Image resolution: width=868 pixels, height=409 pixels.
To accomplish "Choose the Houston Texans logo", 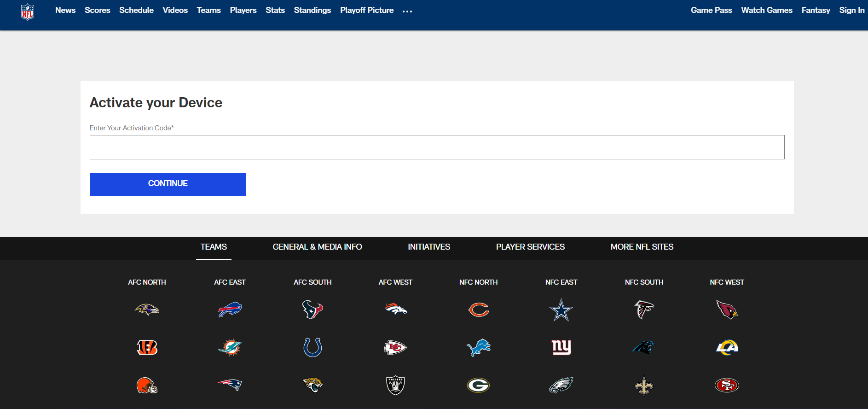I will coord(312,310).
